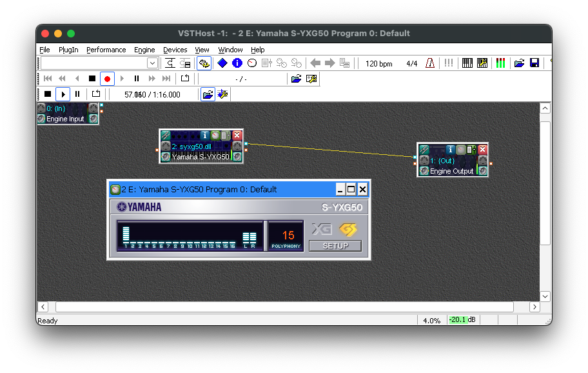Open the Help menu
This screenshot has height=373, width=588.
click(258, 50)
